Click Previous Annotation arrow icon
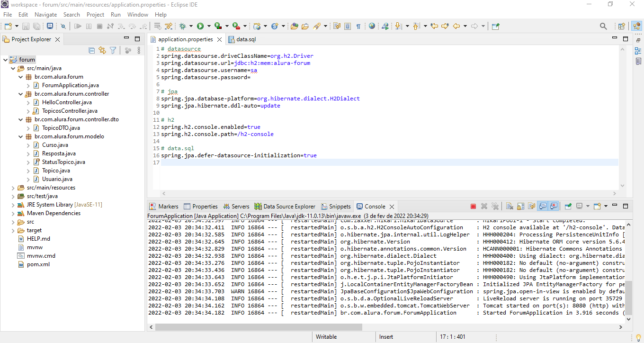The image size is (644, 343). tap(416, 26)
